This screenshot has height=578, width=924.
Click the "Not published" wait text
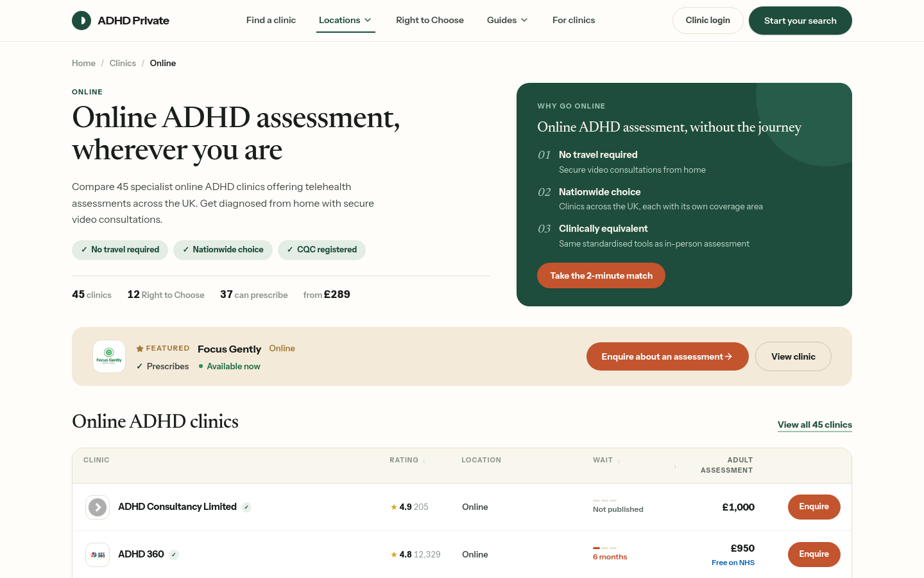(618, 510)
